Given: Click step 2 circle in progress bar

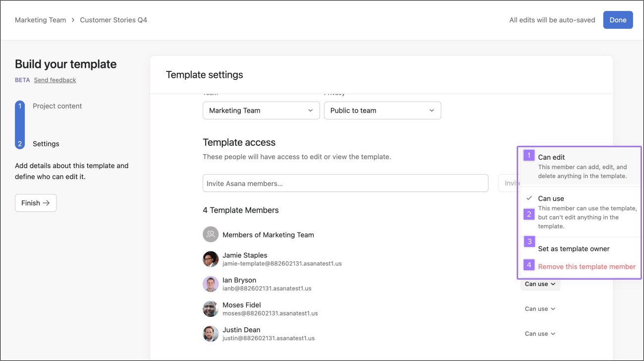Looking at the screenshot, I should 20,144.
